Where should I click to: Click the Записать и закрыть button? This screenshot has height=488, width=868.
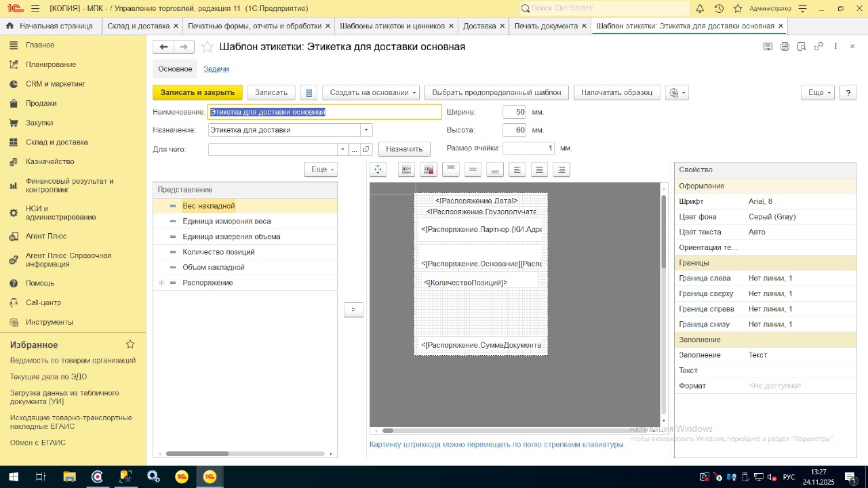(197, 93)
